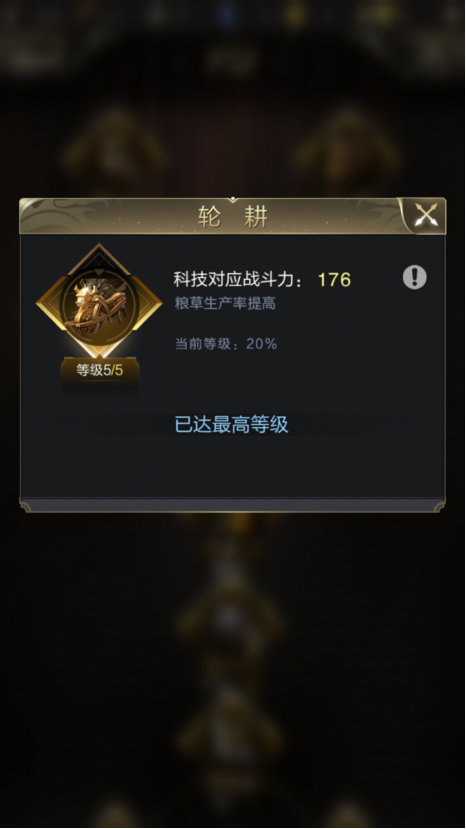The width and height of the screenshot is (466, 829).
Task: Tap the blurred technology node behind the dialog's right
Action: [x=346, y=148]
